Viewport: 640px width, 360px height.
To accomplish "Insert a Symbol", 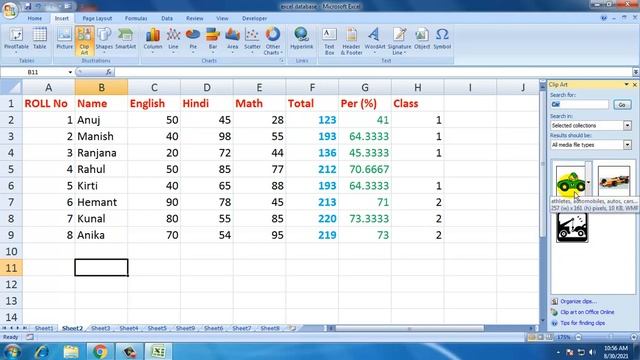I will tap(442, 40).
